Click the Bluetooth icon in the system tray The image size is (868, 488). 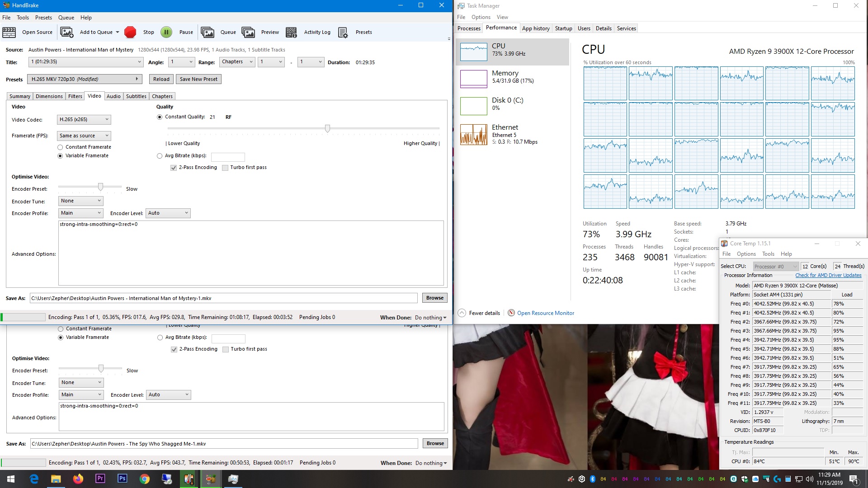[592, 479]
